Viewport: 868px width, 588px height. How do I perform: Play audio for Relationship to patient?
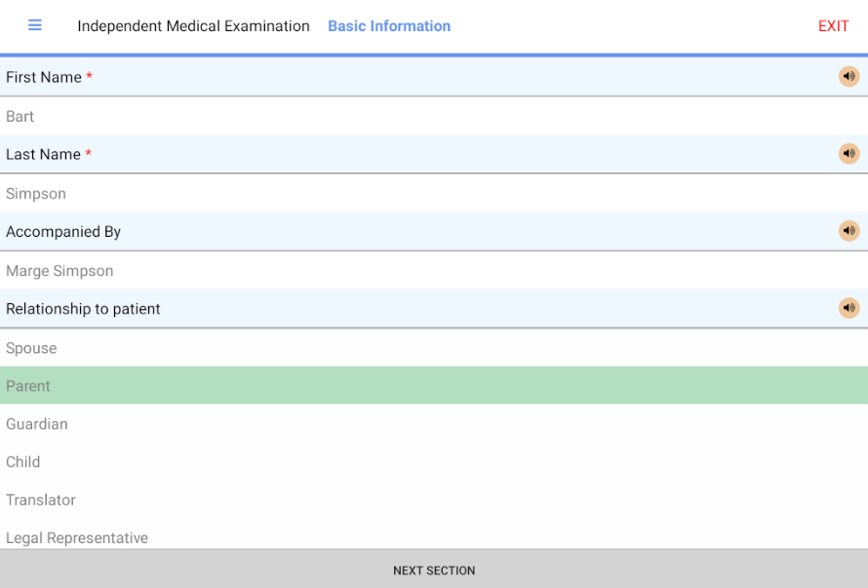click(x=848, y=308)
